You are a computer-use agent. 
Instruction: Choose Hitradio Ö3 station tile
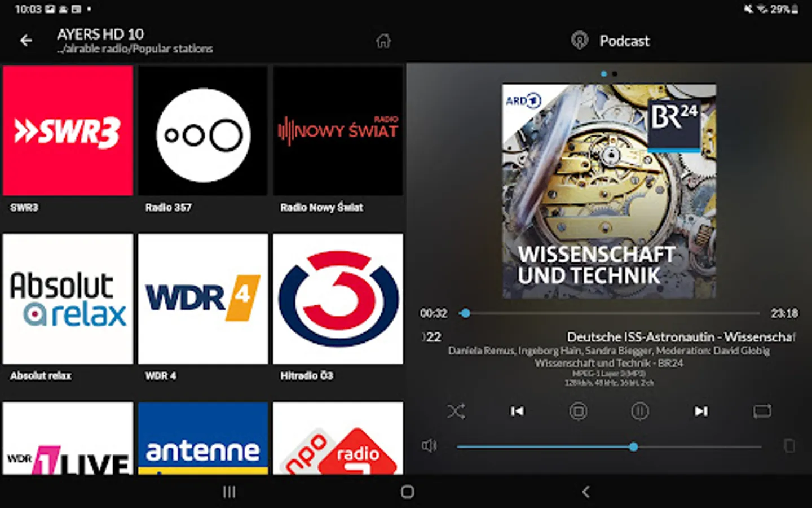(x=338, y=299)
